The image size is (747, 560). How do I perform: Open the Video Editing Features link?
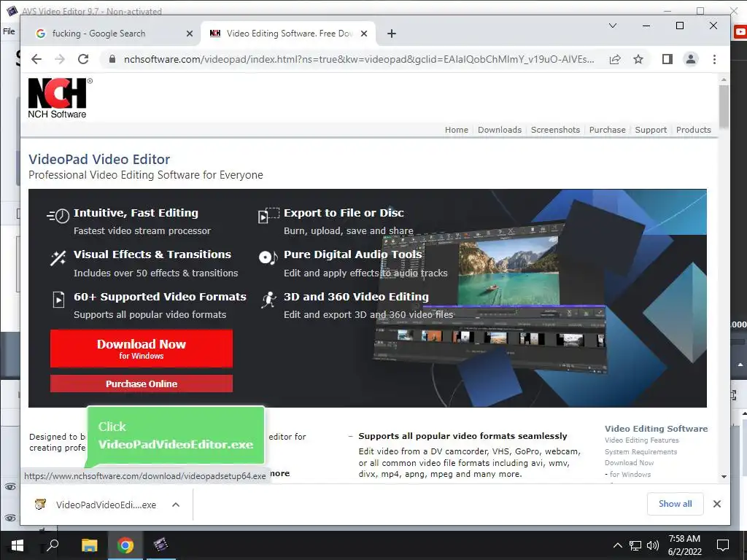click(642, 440)
